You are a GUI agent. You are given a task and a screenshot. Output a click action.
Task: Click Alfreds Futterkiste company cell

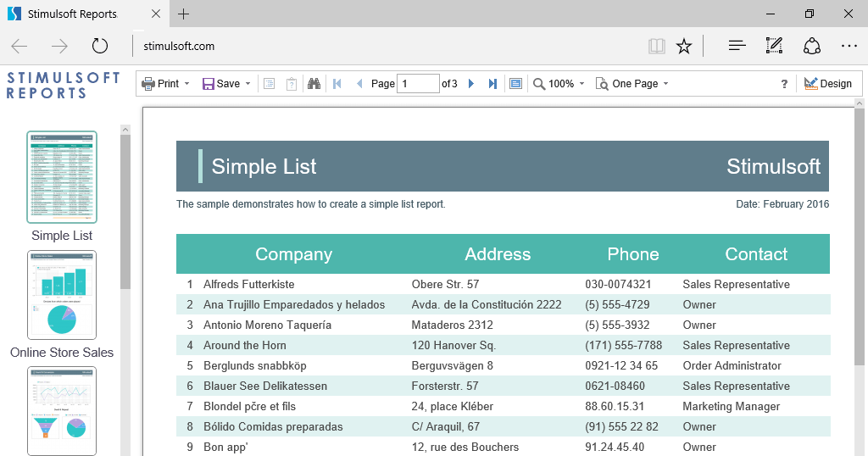(x=249, y=285)
